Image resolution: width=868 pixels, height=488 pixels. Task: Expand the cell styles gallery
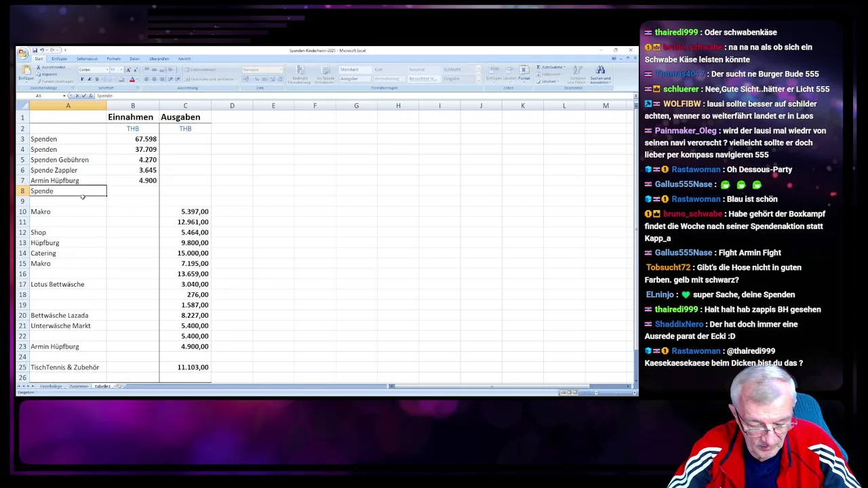[479, 81]
